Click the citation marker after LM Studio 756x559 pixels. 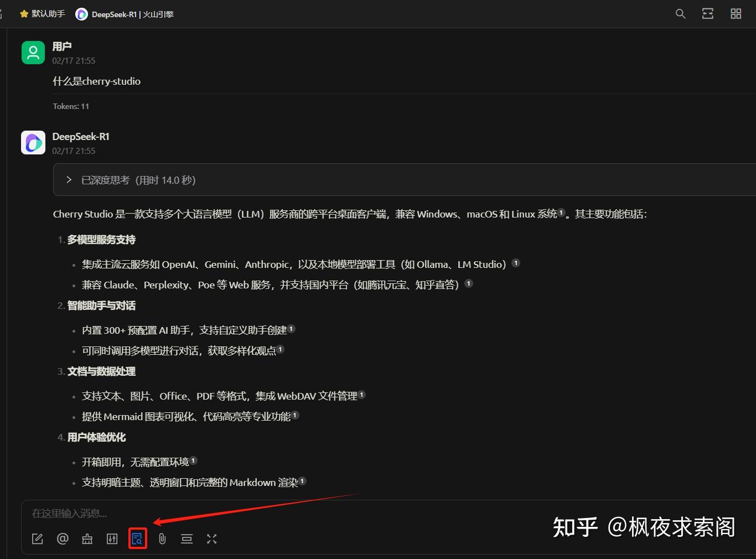(516, 263)
